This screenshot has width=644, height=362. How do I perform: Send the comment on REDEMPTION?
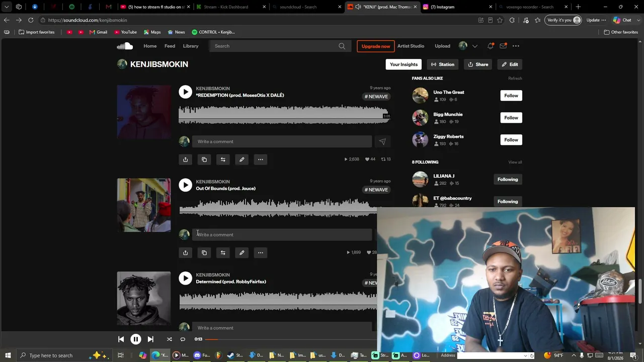382,142
